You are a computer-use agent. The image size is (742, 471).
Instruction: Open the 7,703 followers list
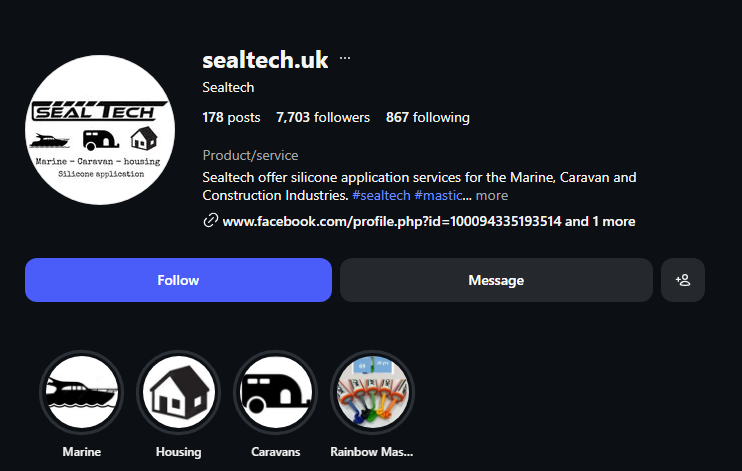[x=323, y=117]
